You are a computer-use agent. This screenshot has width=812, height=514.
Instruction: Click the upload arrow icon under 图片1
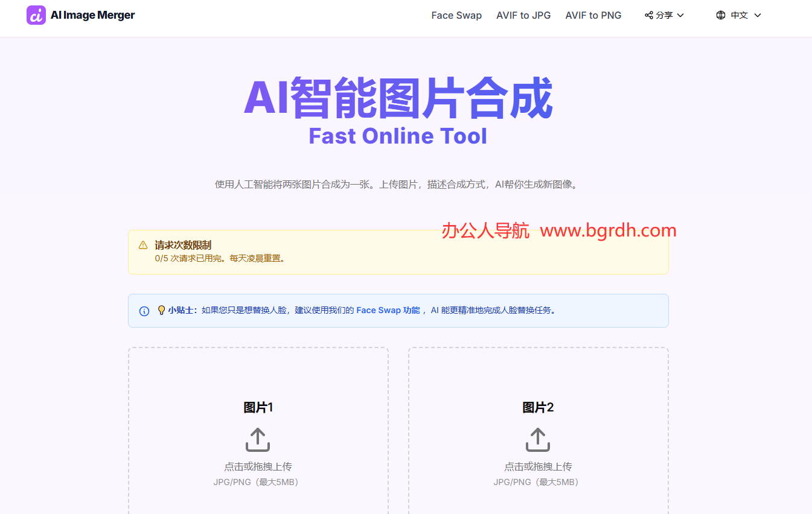click(257, 439)
